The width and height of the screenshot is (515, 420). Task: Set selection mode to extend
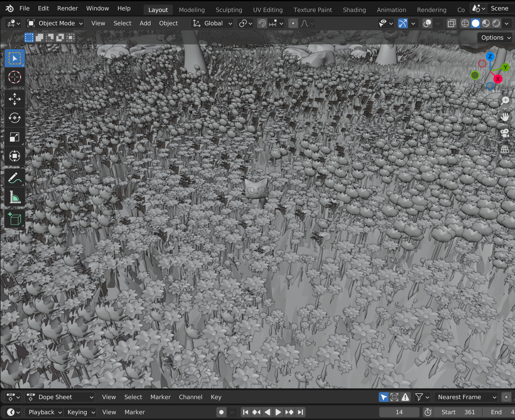pyautogui.click(x=39, y=37)
